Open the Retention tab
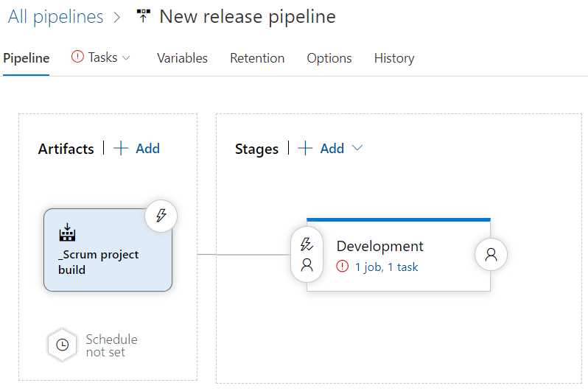This screenshot has height=391, width=588. tap(257, 58)
